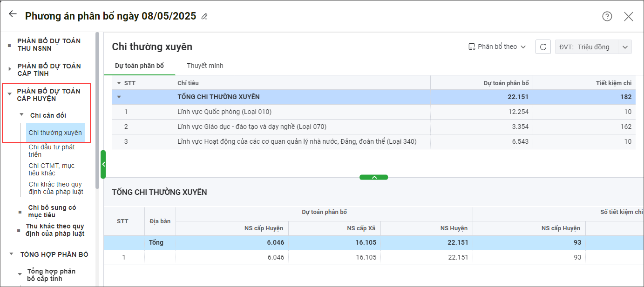The height and width of the screenshot is (287, 644).
Task: Open 'Chi đầu tư phát triển' in sidebar
Action: click(51, 151)
